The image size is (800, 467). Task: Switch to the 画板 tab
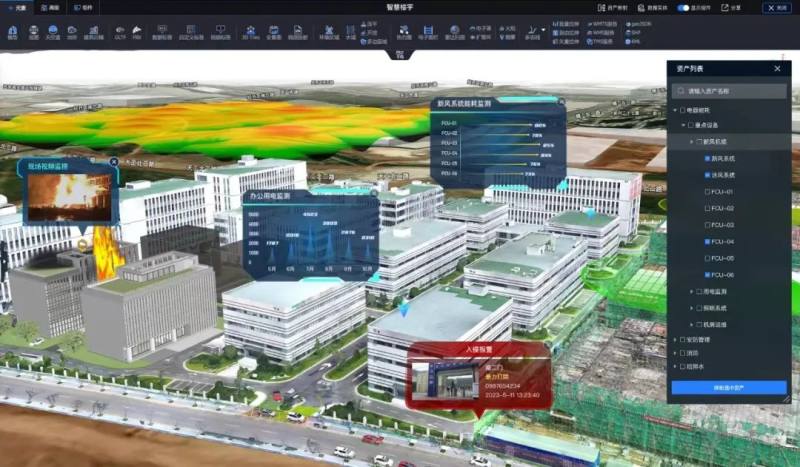50,7
